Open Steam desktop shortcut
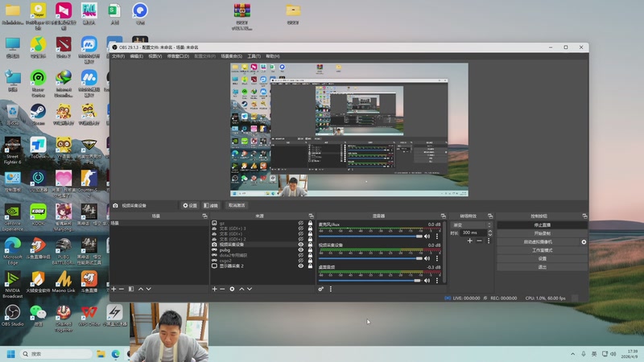This screenshot has width=644, height=362. (x=38, y=114)
